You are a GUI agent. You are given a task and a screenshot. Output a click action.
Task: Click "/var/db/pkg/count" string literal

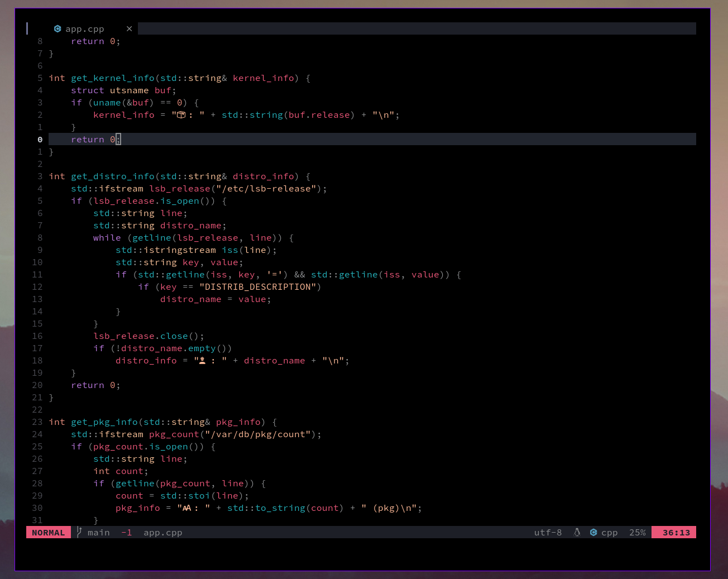[x=258, y=434]
